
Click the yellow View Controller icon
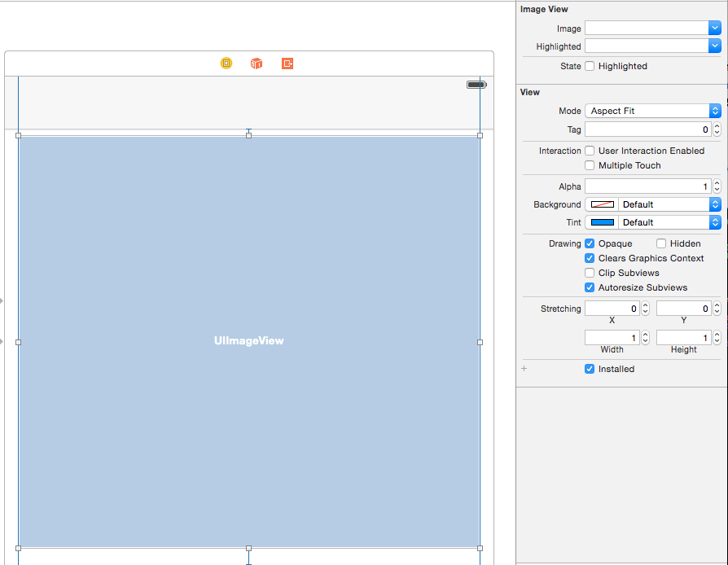[226, 64]
